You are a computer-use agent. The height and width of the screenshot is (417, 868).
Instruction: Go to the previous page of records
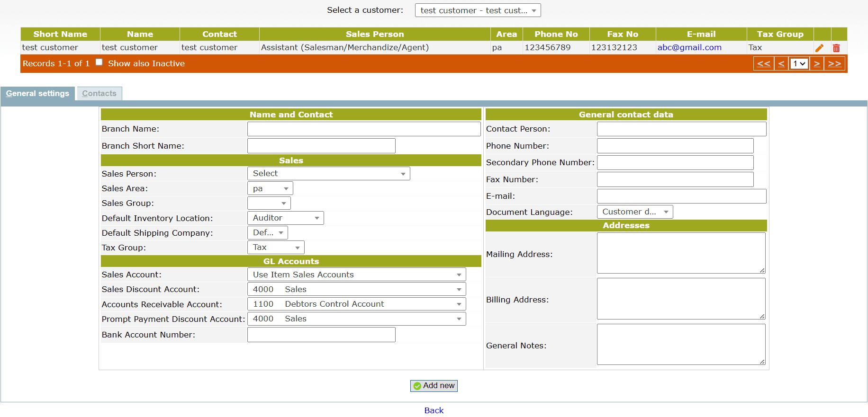click(781, 63)
